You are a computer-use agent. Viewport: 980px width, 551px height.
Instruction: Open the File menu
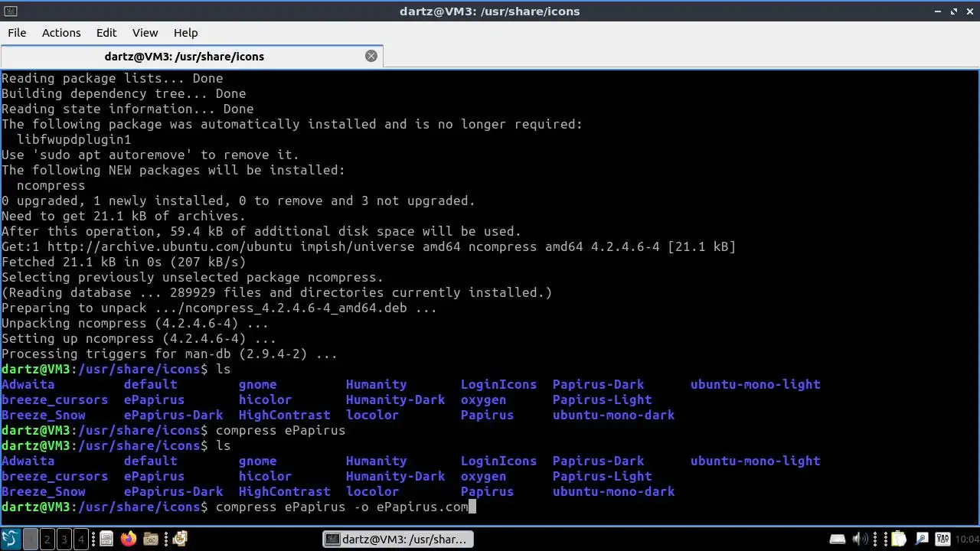tap(17, 33)
